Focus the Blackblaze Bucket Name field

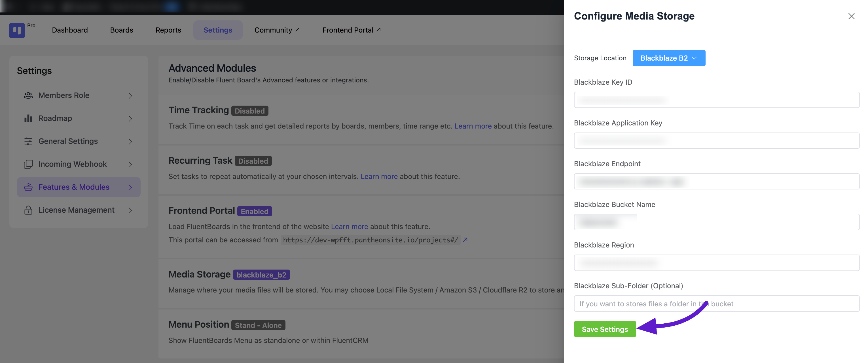(x=716, y=222)
